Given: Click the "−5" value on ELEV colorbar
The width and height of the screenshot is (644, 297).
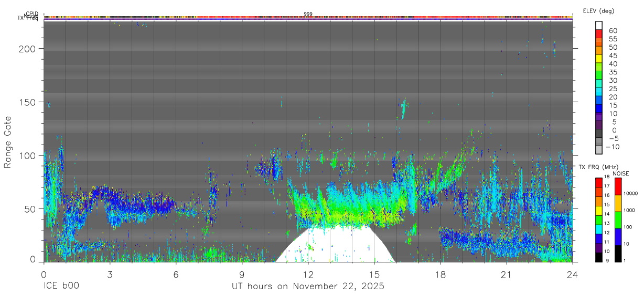Looking at the screenshot, I should (x=613, y=138).
